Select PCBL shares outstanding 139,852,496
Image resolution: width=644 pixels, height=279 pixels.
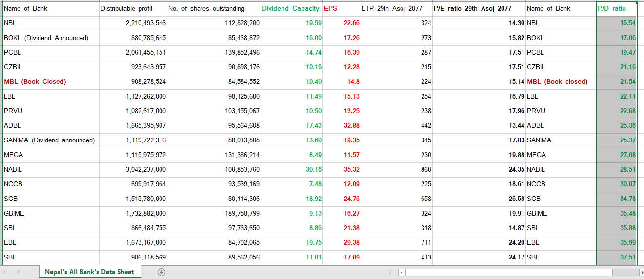tap(214, 52)
